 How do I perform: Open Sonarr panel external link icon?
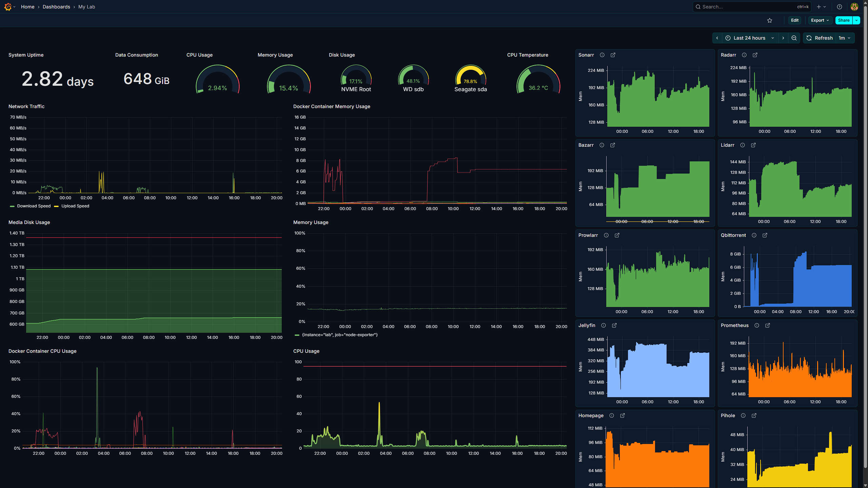[613, 55]
